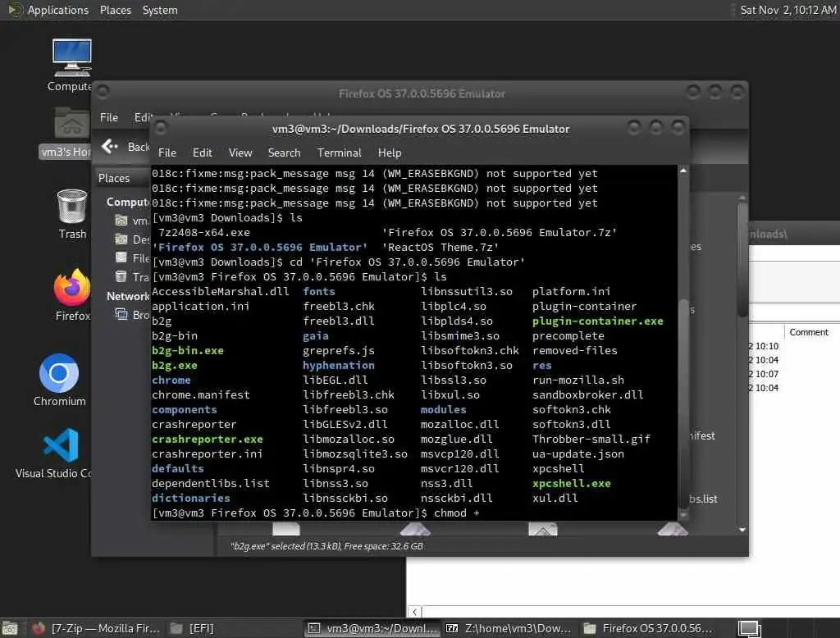Select the Desktop folder icon in Places sidebar
The width and height of the screenshot is (840, 638).
coord(121,239)
